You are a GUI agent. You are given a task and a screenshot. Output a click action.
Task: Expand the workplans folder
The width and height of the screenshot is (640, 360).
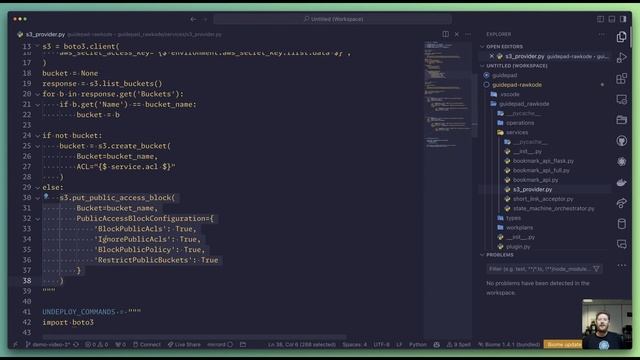pos(519,227)
